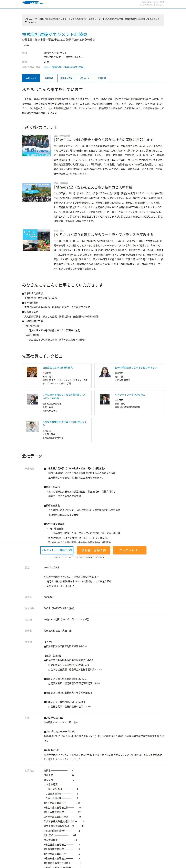Click the ■積算技術業務 line in the job list
The width and height of the screenshot is (186, 868).
[x=30, y=303]
